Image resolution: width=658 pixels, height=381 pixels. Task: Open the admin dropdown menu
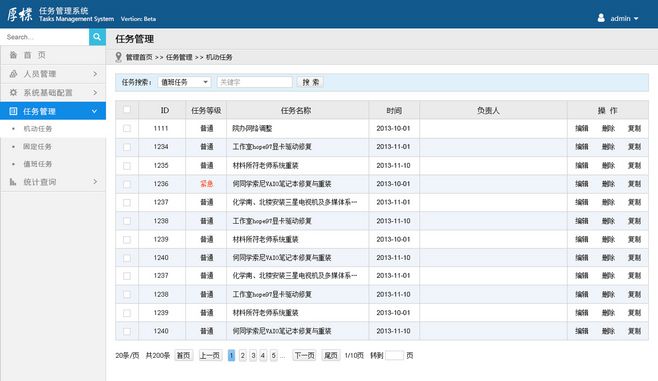pos(624,18)
